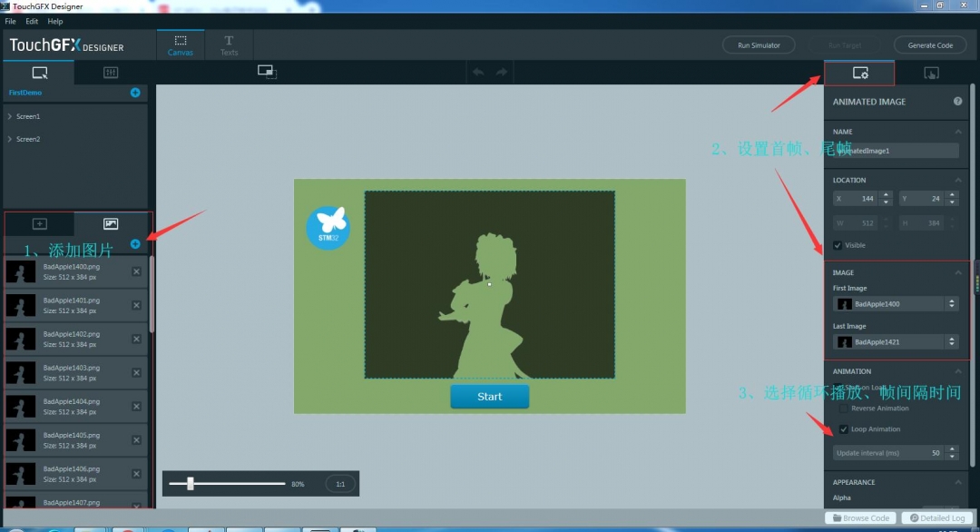This screenshot has height=532, width=980.
Task: Open the widget properties tab
Action: click(859, 74)
